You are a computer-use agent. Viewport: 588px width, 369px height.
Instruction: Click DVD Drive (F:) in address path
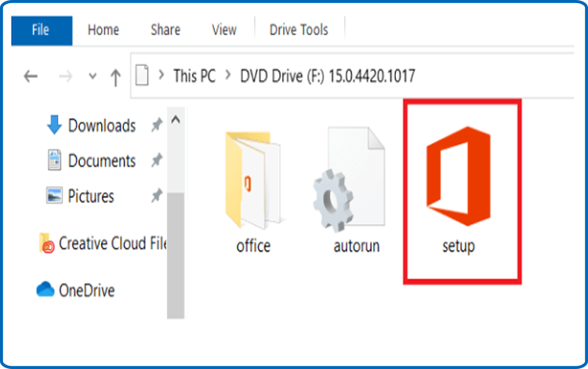point(328,76)
